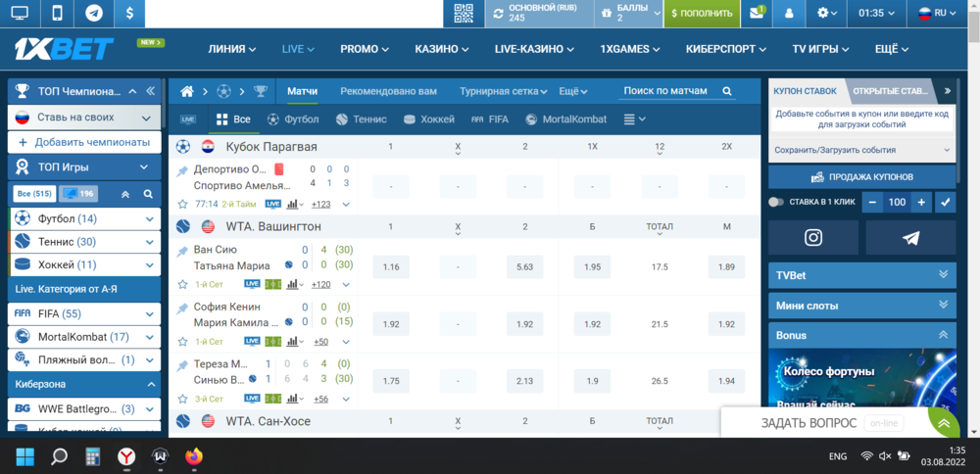980x474 pixels.
Task: Open the Telegram icon in top bar
Action: click(94, 13)
